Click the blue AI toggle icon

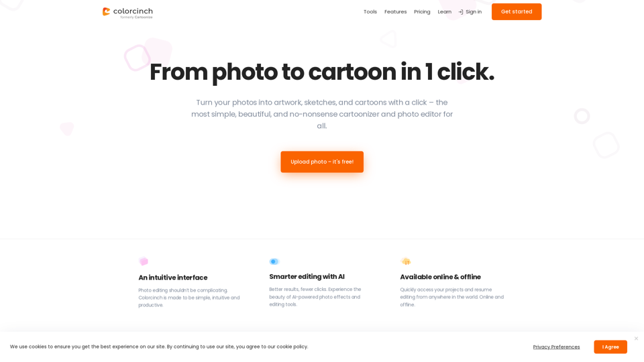click(274, 261)
